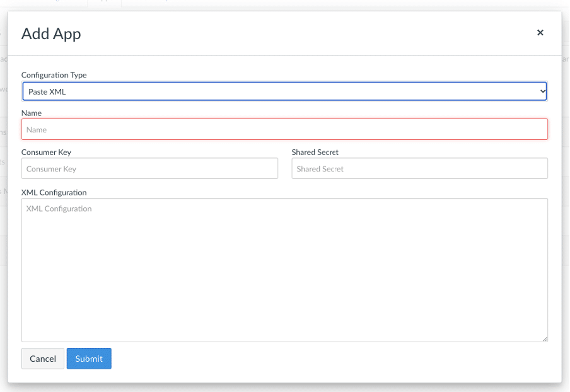
Task: Click the "Shared Secret" label text
Action: pyautogui.click(x=315, y=153)
